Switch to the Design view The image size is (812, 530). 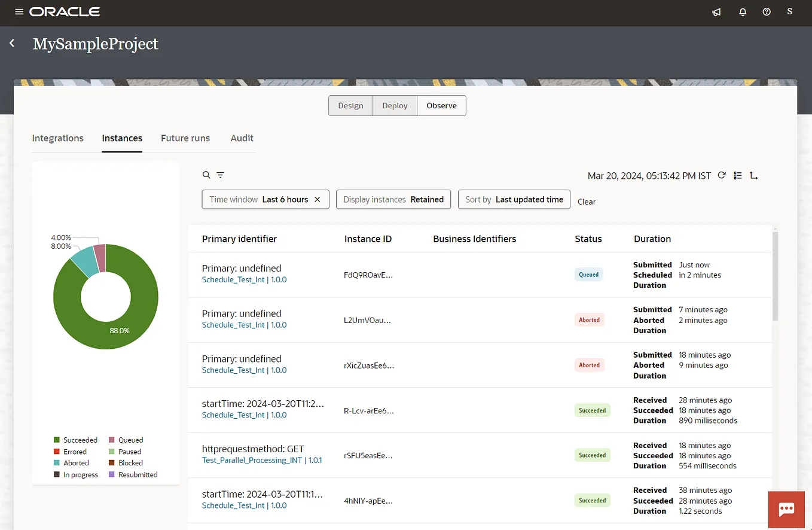tap(350, 105)
